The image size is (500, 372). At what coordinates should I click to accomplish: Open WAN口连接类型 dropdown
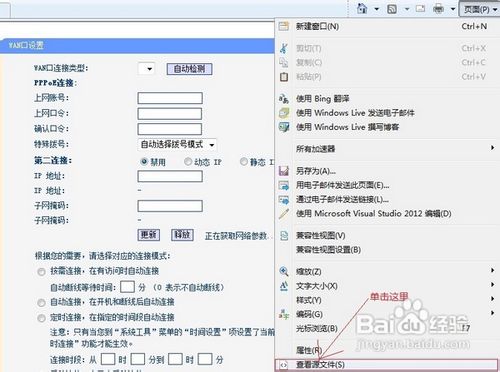pyautogui.click(x=146, y=69)
